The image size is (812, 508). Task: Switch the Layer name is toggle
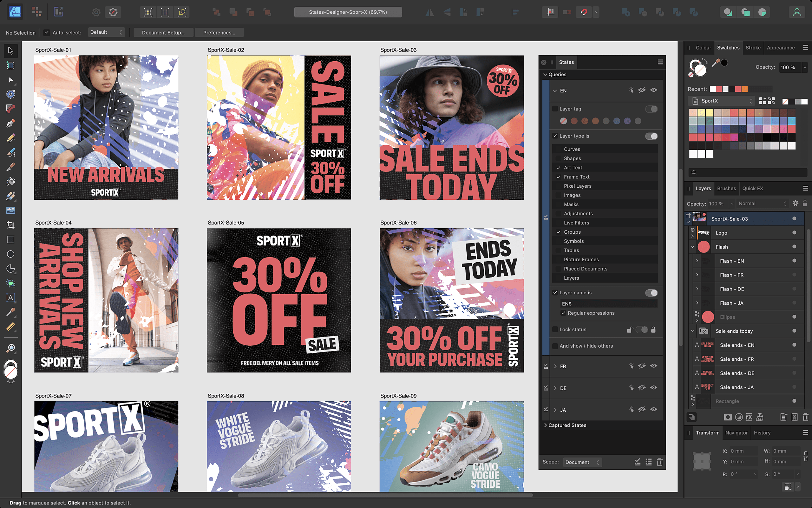(x=651, y=293)
